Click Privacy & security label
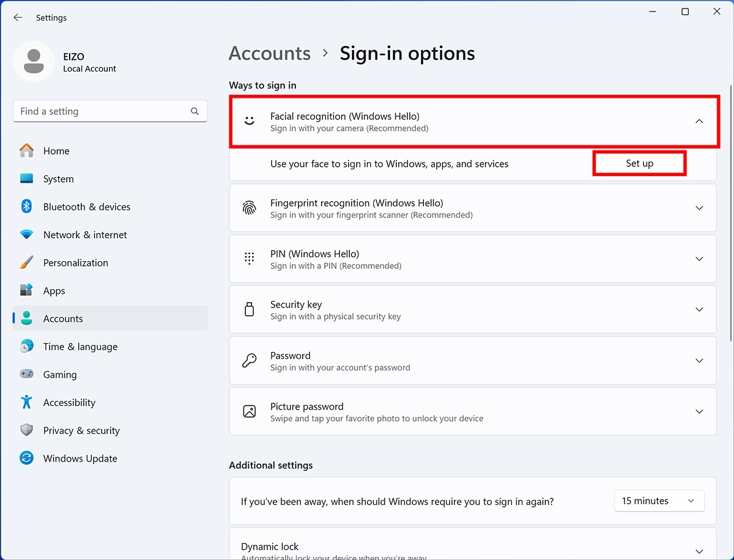This screenshot has height=560, width=734. [x=81, y=430]
